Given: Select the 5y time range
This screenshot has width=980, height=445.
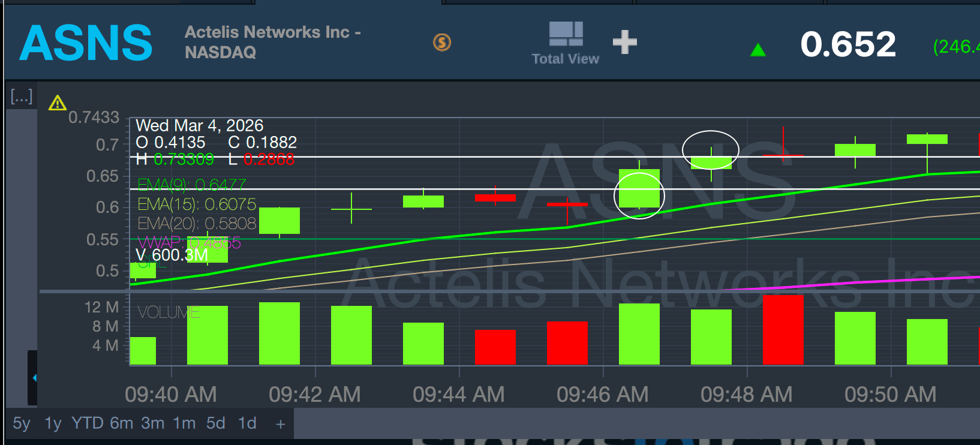Looking at the screenshot, I should (22, 423).
